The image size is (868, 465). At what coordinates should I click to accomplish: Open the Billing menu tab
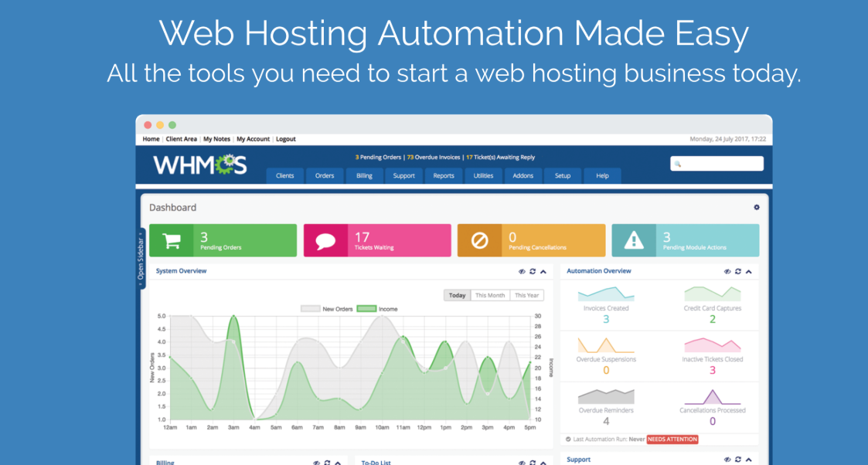pyautogui.click(x=363, y=175)
